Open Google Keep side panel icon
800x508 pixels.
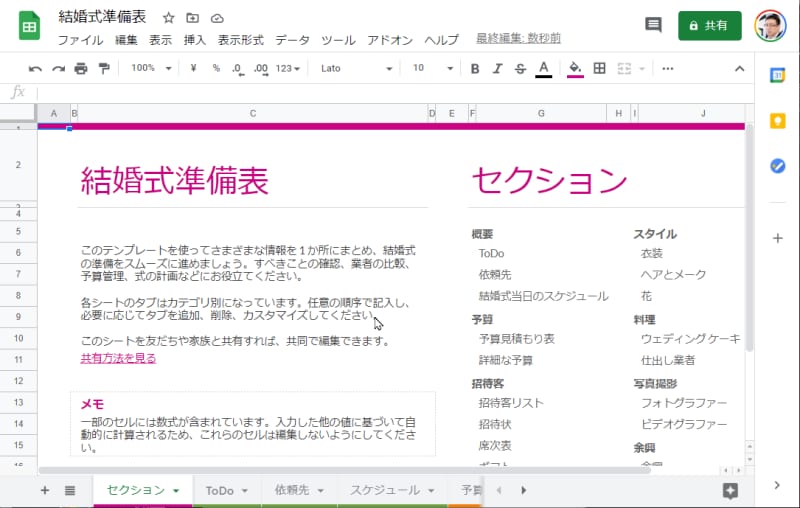(777, 121)
